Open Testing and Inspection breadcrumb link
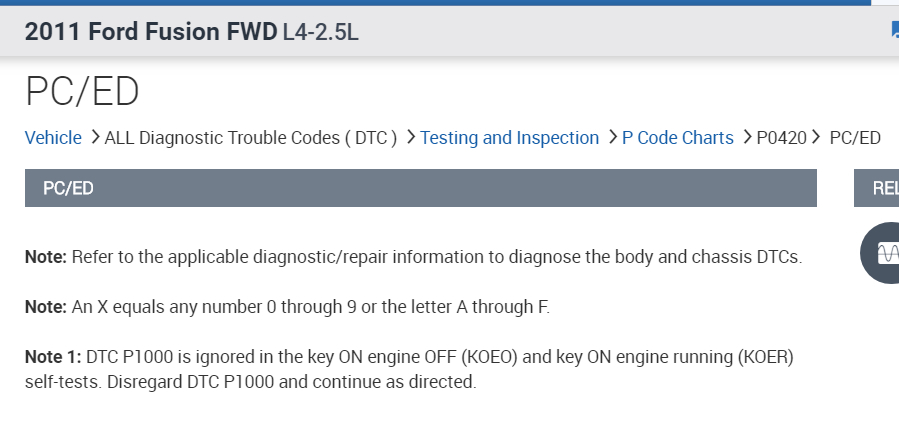Viewport: 899px width, 427px height. (509, 138)
